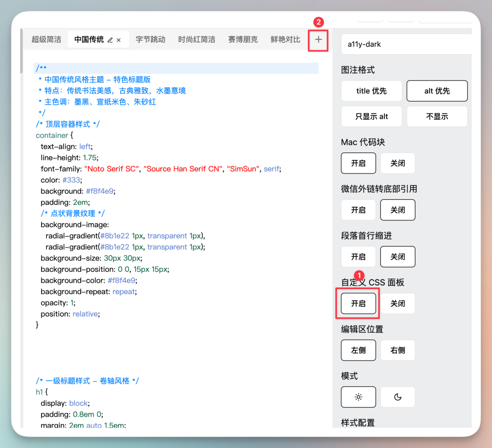The width and height of the screenshot is (492, 448).
Task: Select the 时尚红简洁 tab
Action: [x=197, y=40]
